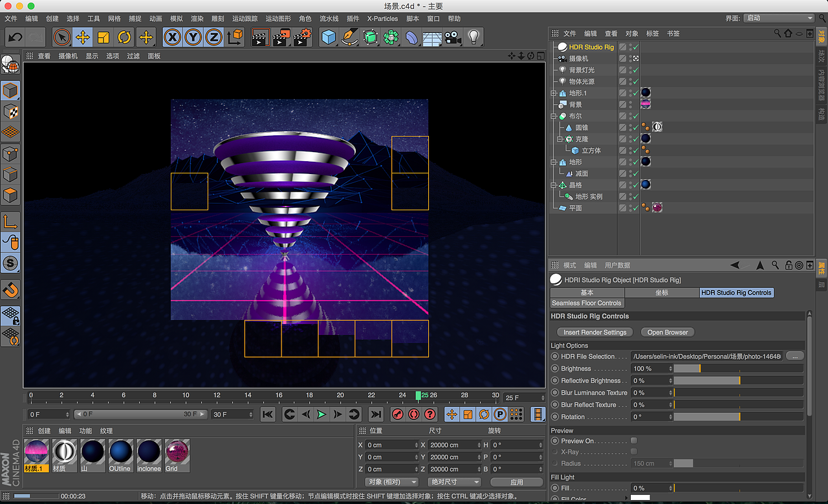Select the Scale tool

click(103, 37)
